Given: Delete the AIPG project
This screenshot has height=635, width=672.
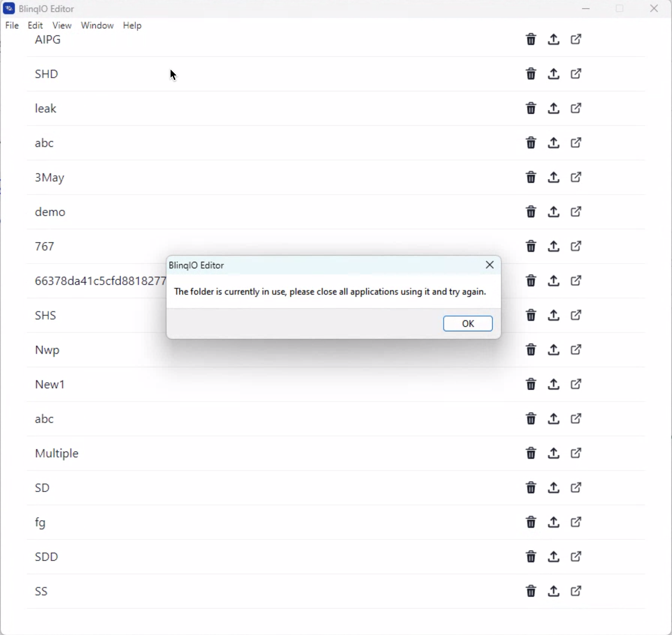Looking at the screenshot, I should pyautogui.click(x=531, y=39).
